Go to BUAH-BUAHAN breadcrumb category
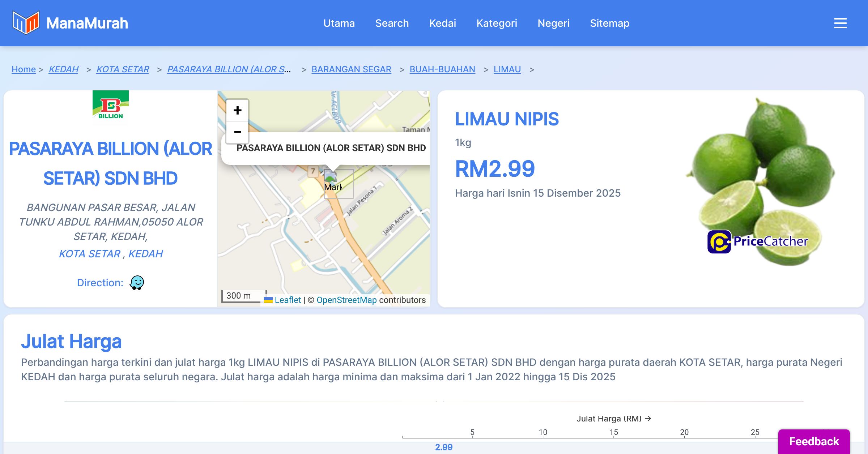868x454 pixels. 442,69
